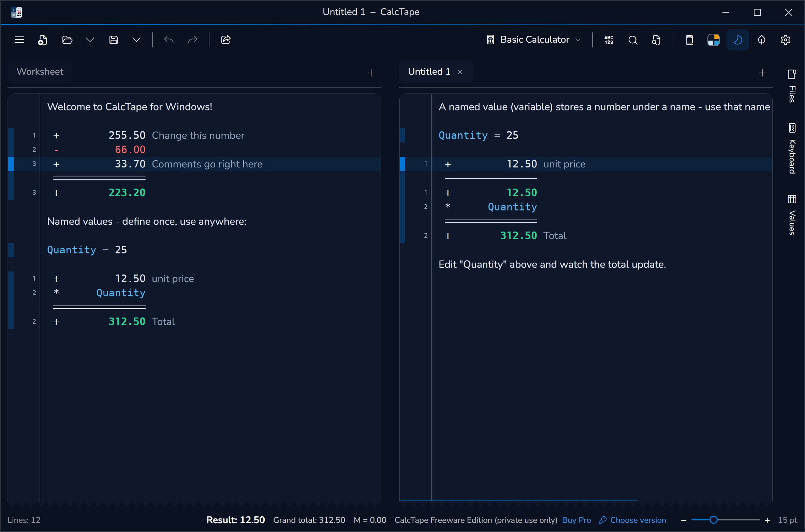Click the ABC 123 text toggle icon

(609, 40)
